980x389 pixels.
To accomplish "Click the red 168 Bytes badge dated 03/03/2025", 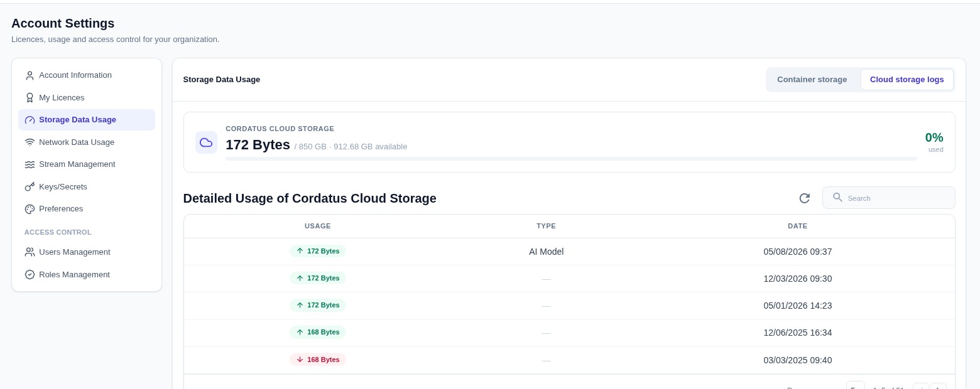I will click(318, 360).
